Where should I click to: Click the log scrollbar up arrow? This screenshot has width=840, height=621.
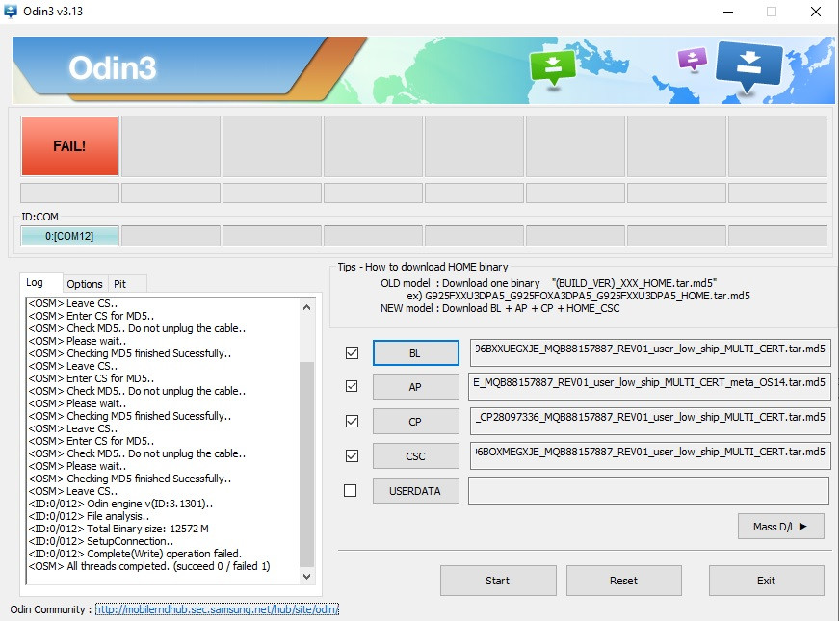[x=307, y=307]
